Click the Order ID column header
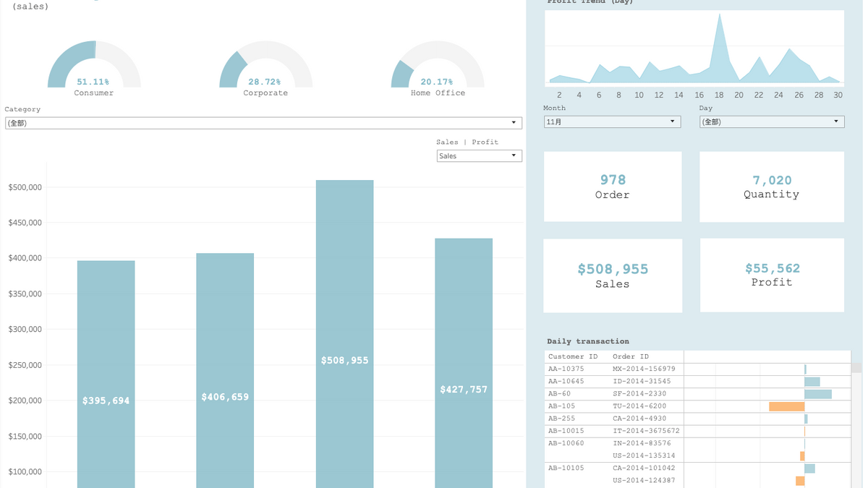The height and width of the screenshot is (488, 868). click(x=631, y=356)
